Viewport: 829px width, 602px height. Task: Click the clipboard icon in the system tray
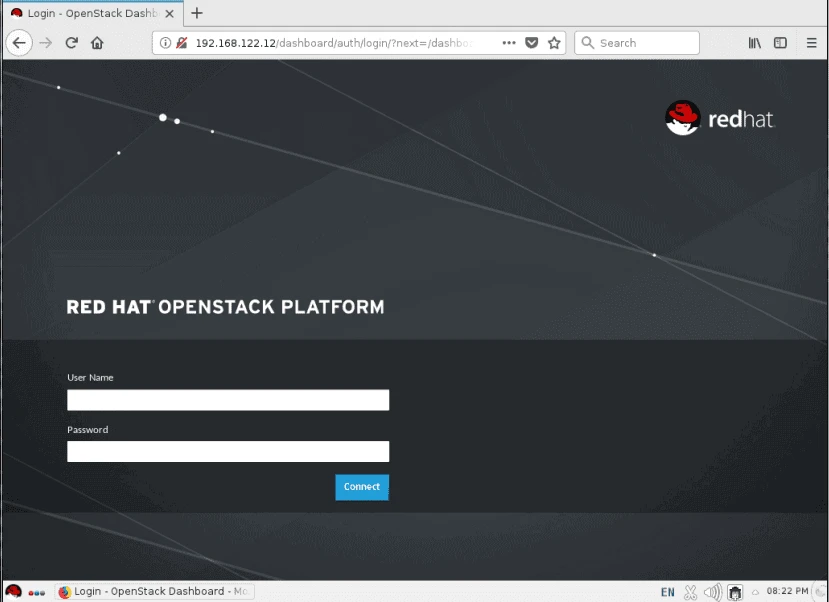734,592
